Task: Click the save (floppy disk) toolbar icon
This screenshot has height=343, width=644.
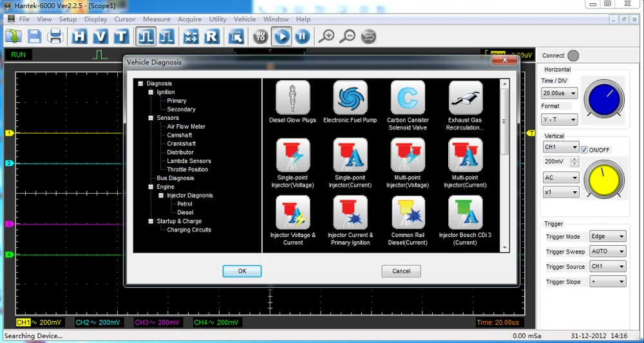Action: click(x=34, y=37)
